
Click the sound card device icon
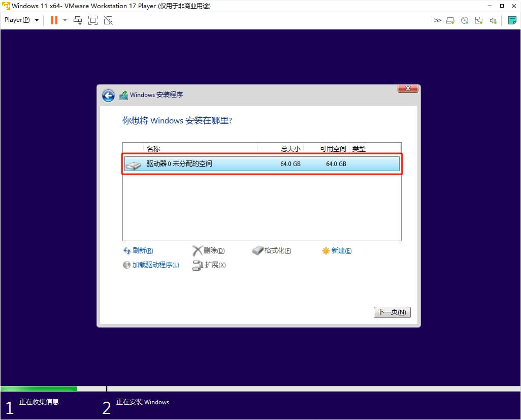tap(493, 20)
